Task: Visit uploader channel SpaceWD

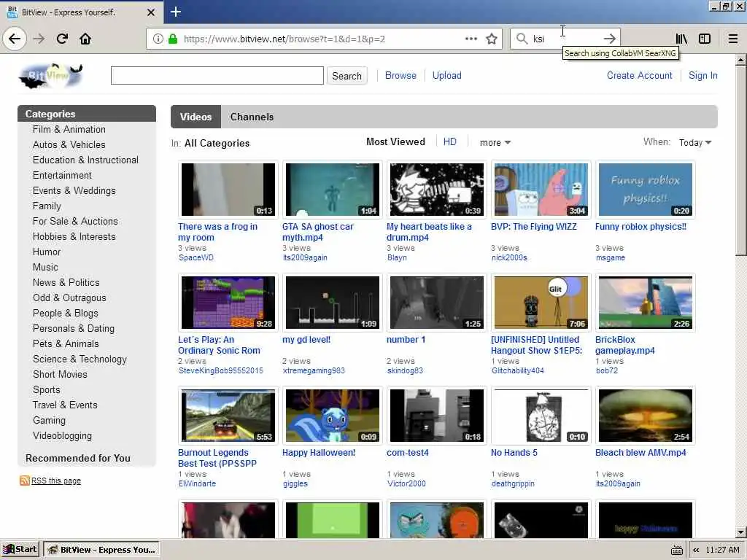Action: [196, 257]
